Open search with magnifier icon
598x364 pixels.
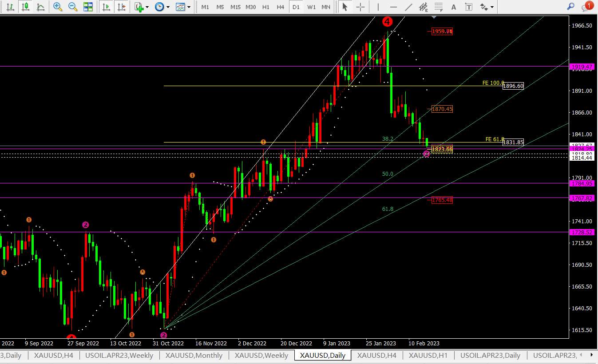(x=571, y=7)
